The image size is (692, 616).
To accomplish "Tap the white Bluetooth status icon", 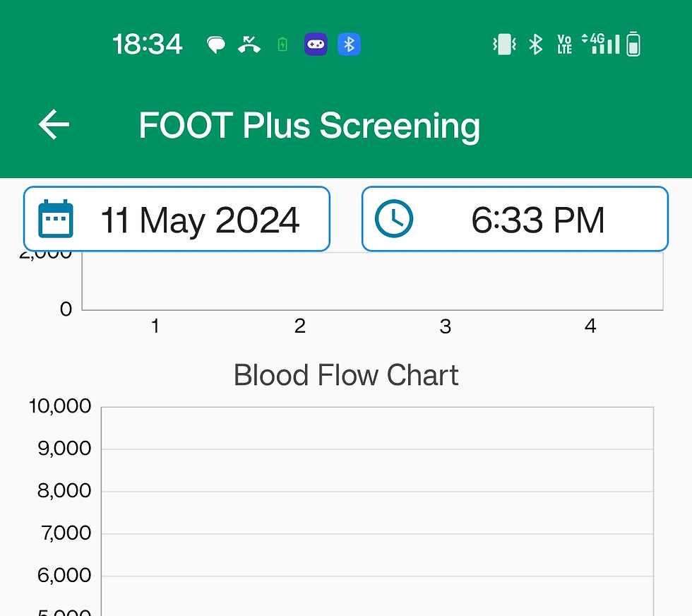I will click(536, 45).
